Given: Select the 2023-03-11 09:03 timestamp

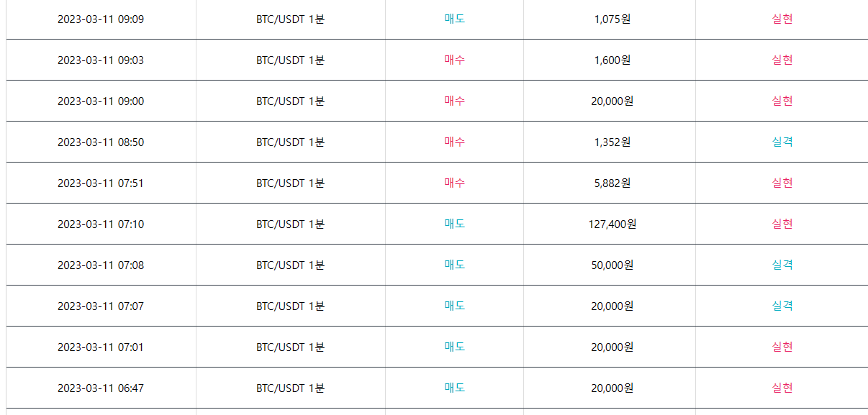Looking at the screenshot, I should click(x=101, y=60).
